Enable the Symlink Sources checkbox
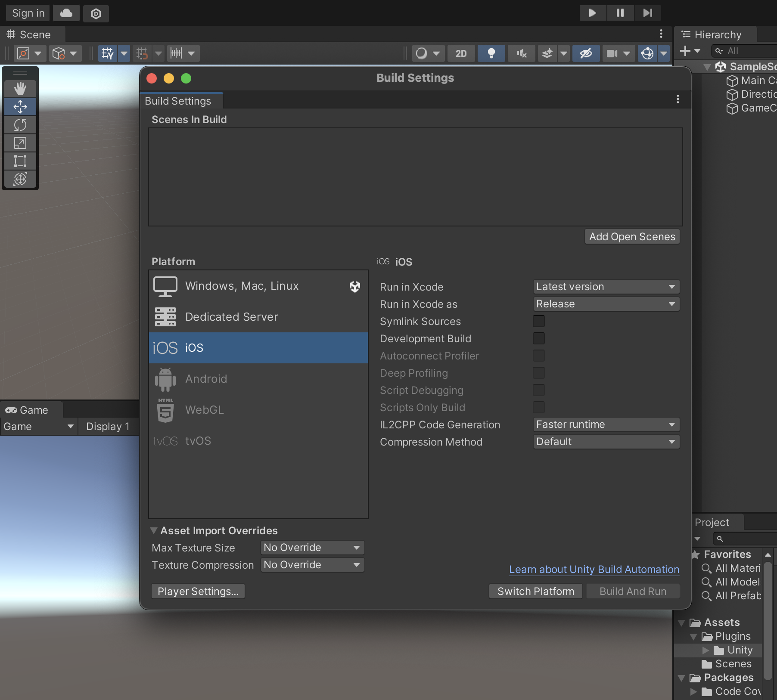 538,321
